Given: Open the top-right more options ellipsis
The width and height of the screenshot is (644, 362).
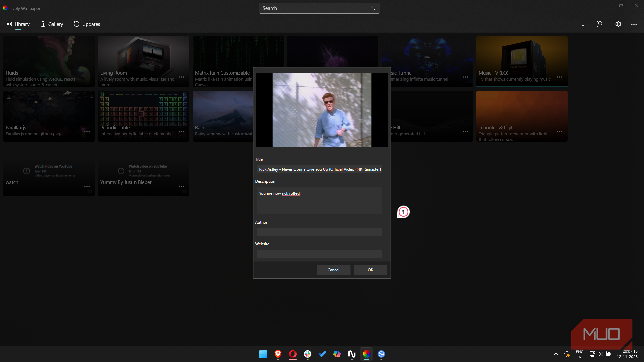Looking at the screenshot, I should coord(634,24).
